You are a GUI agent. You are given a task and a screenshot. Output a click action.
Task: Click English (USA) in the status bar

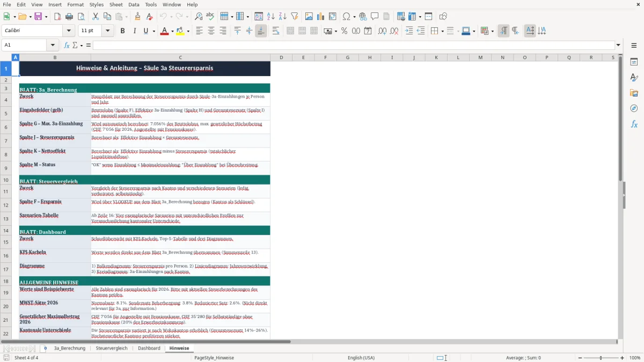pos(361,358)
